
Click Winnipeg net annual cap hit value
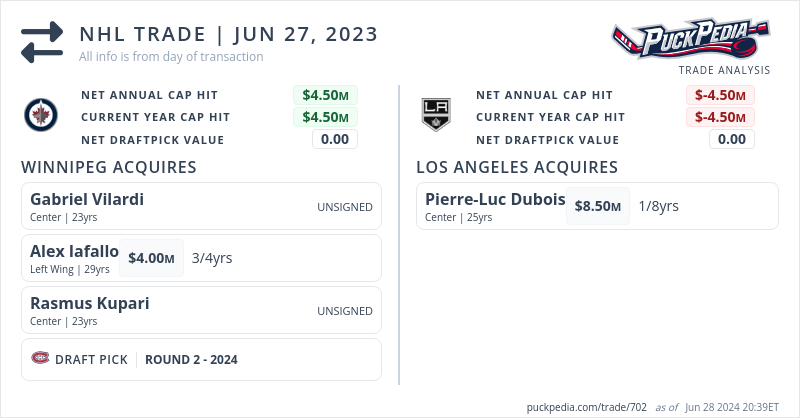(x=325, y=95)
